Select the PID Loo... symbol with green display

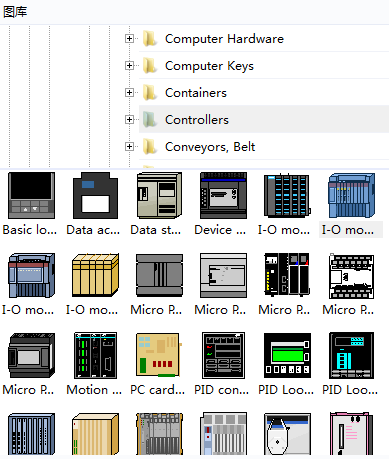287,355
